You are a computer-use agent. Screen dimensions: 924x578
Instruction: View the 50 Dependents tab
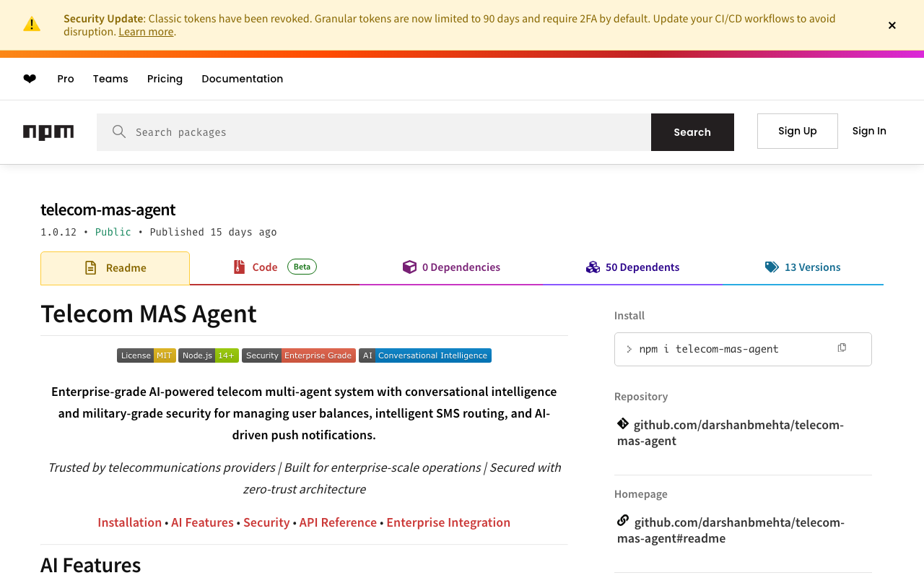(x=632, y=267)
